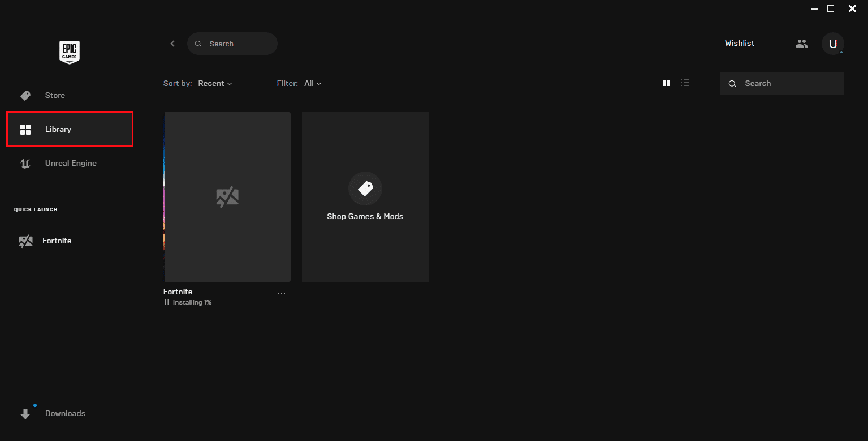The width and height of the screenshot is (868, 441).
Task: Open the Store tab label
Action: click(x=55, y=95)
